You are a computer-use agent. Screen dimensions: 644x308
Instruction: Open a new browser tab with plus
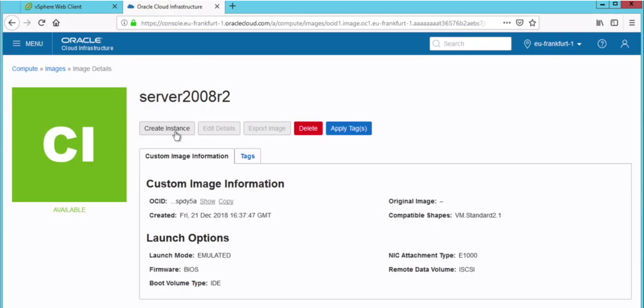[233, 6]
